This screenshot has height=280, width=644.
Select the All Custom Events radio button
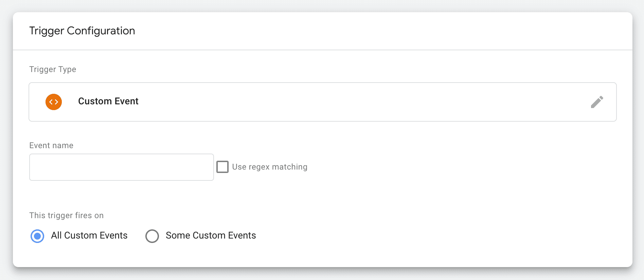click(x=37, y=236)
